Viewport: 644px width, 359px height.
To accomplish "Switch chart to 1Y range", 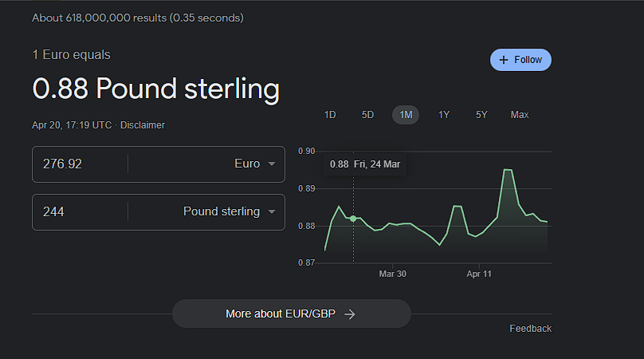I will 444,115.
